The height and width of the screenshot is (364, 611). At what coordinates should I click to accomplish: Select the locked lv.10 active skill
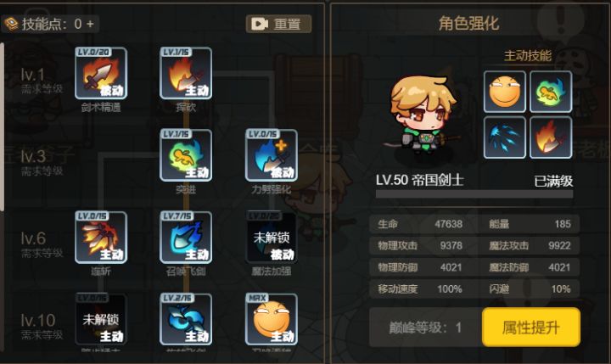pos(101,319)
